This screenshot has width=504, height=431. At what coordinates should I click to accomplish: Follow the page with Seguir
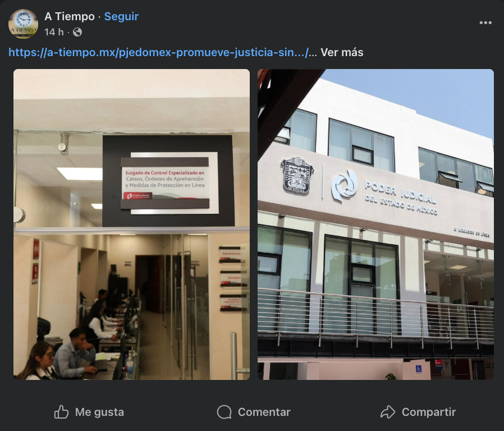121,16
